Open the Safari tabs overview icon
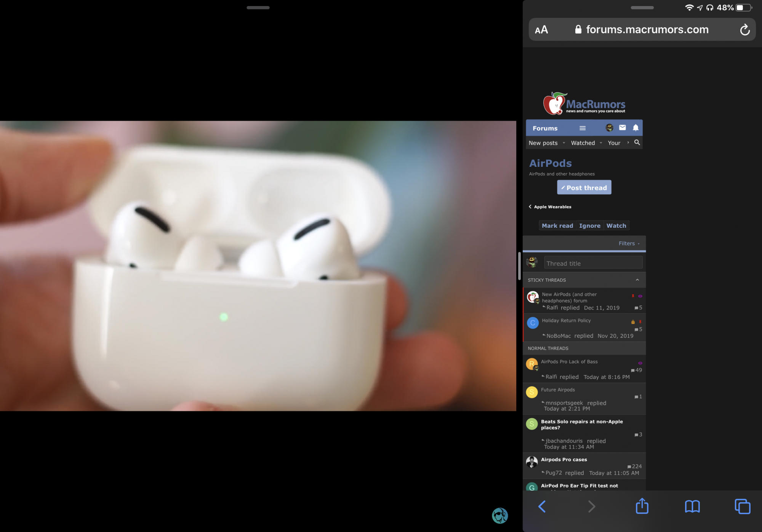762x532 pixels. click(x=742, y=506)
